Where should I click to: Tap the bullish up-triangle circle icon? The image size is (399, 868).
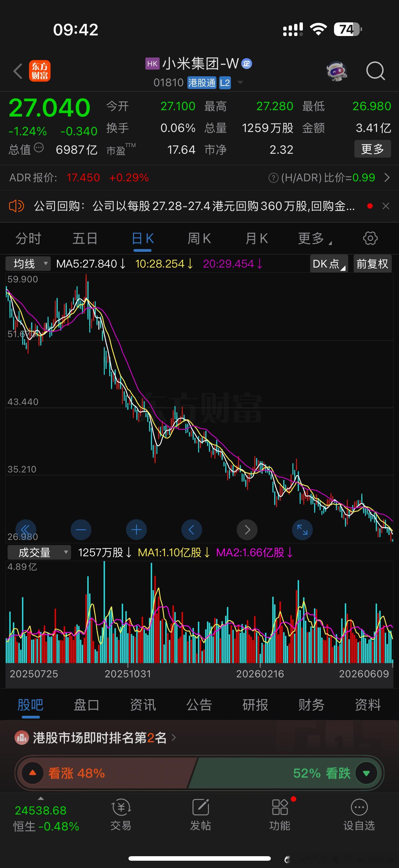coord(33,773)
